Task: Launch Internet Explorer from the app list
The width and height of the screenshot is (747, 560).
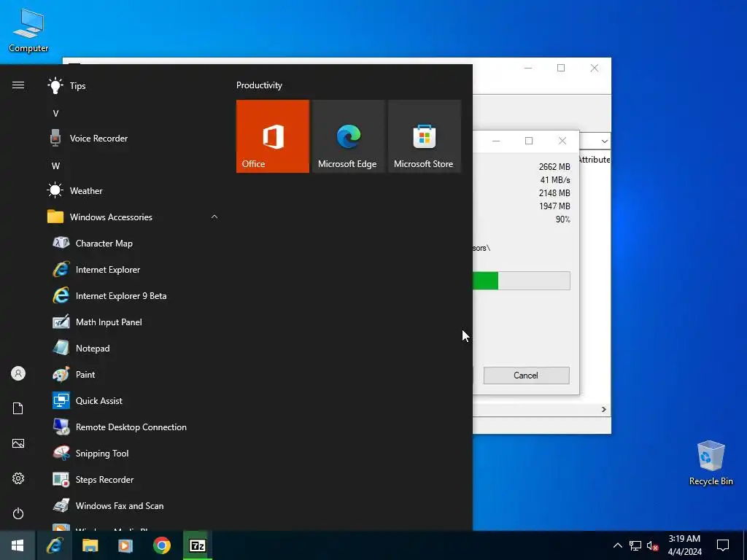Action: coord(133,270)
